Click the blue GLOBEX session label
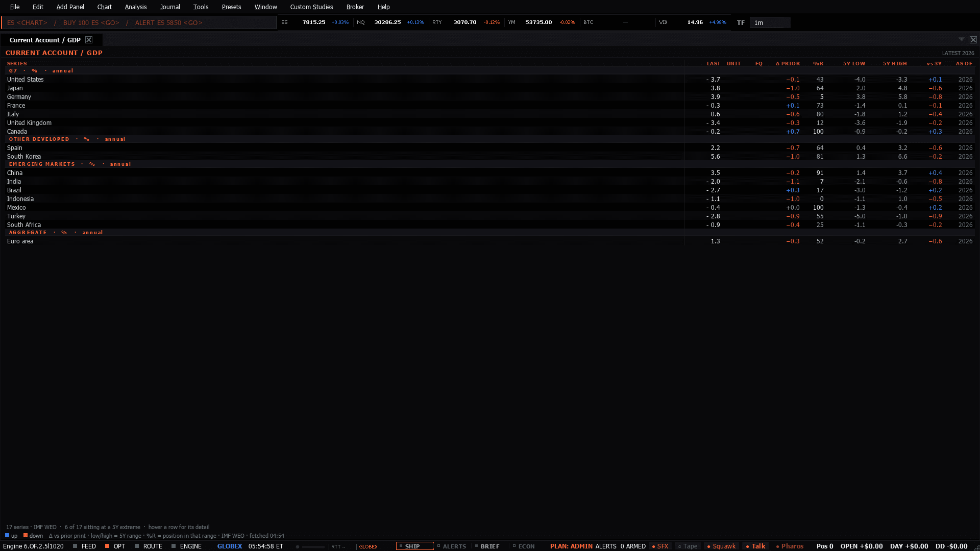Viewport: 980px width, 551px height. [x=230, y=546]
